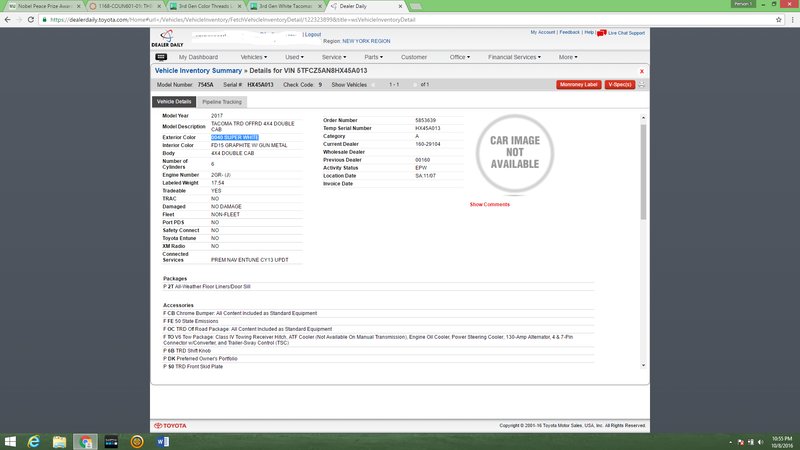The width and height of the screenshot is (800, 450).
Task: Click the current dealer value 160-29104
Action: point(428,144)
